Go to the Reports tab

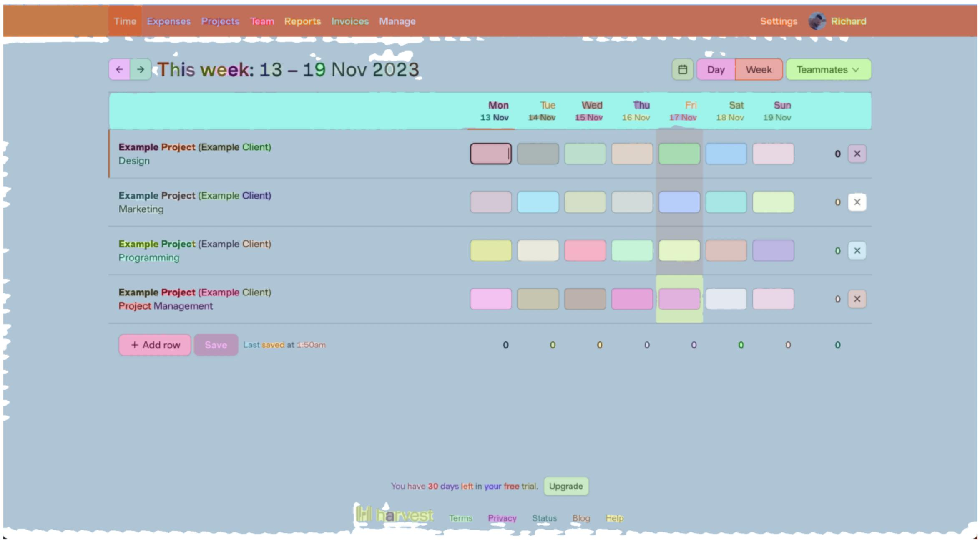click(x=302, y=21)
